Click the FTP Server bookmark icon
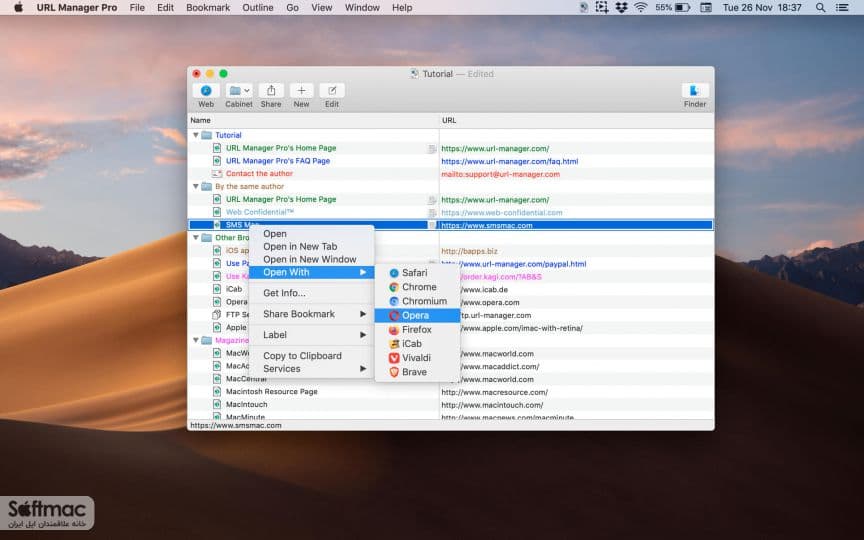This screenshot has height=540, width=864. coord(217,315)
